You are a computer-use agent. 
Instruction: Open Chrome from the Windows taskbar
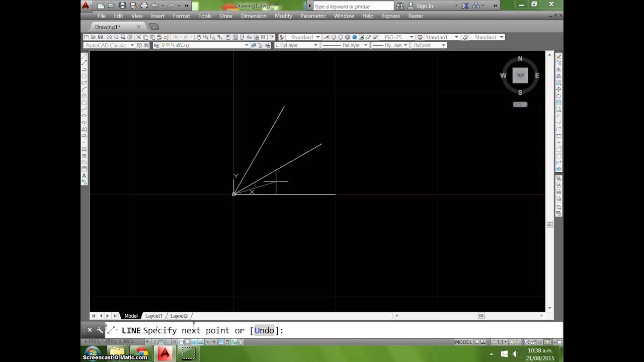(x=141, y=353)
